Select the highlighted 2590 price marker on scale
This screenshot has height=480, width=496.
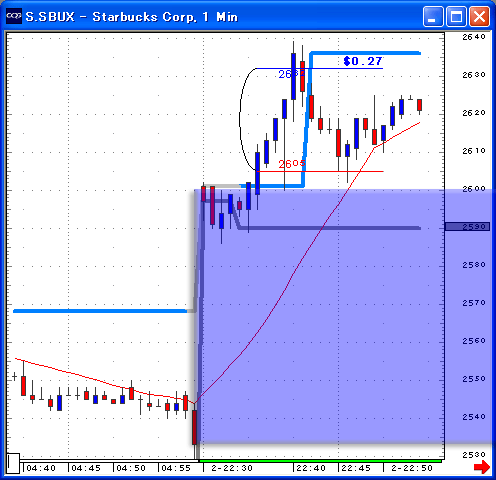point(467,227)
